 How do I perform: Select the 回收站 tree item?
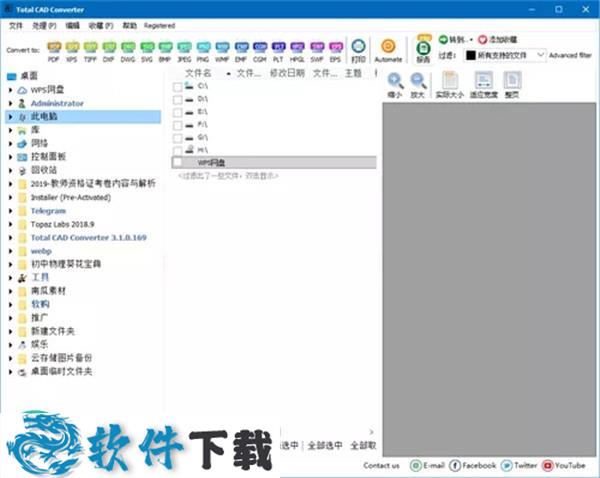point(37,170)
